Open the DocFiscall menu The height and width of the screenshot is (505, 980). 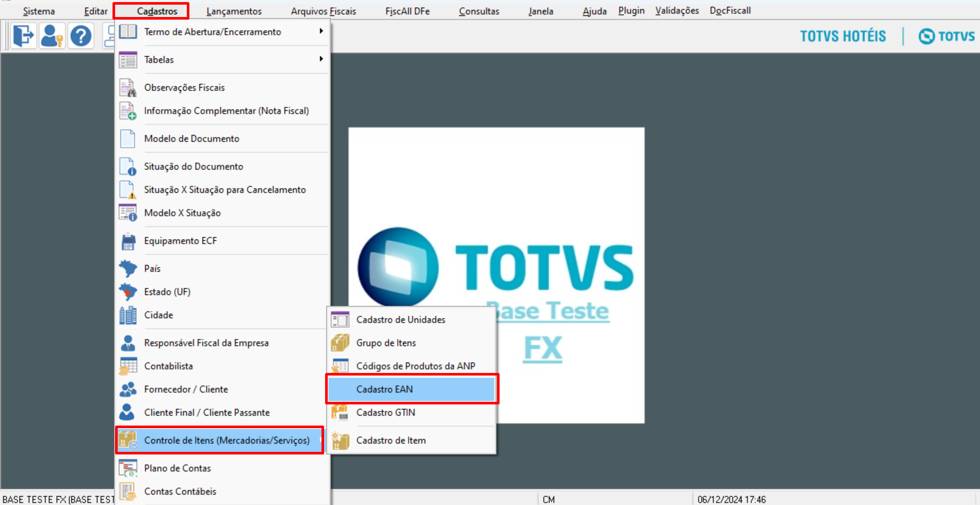point(730,11)
